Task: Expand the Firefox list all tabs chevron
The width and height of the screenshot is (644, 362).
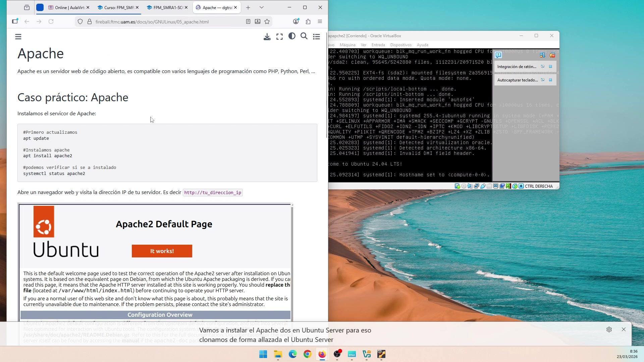Action: (x=262, y=7)
